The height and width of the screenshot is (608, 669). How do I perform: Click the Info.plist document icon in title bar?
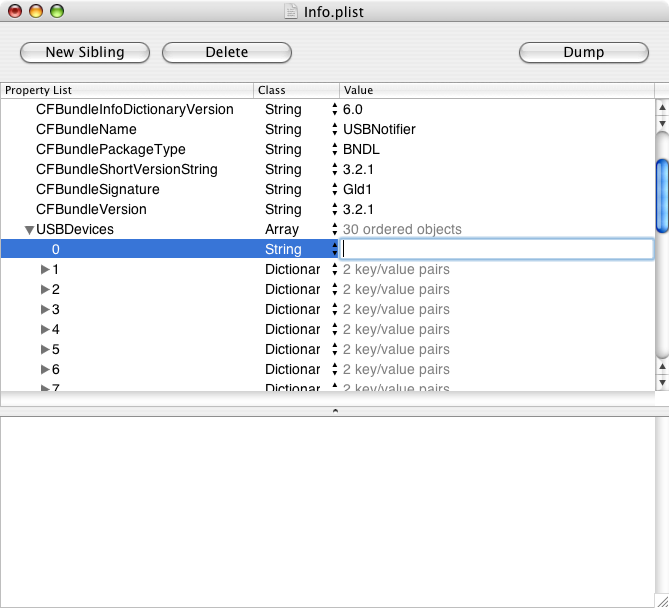291,12
